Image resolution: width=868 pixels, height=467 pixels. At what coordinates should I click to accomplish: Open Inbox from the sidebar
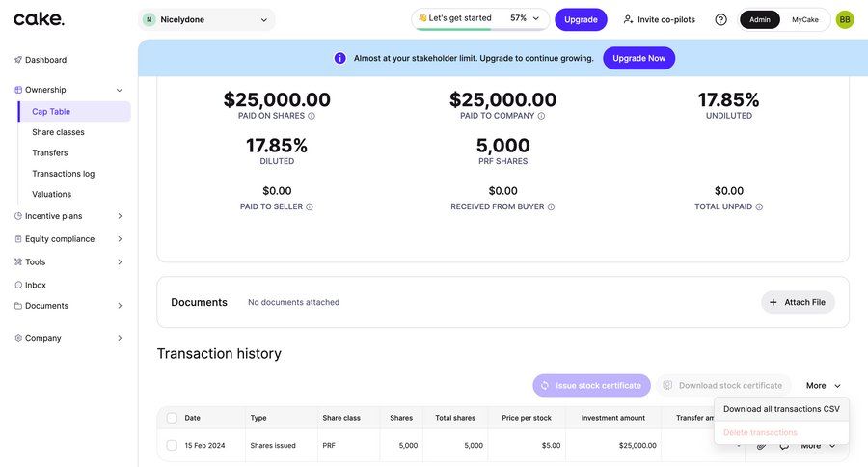(x=35, y=285)
